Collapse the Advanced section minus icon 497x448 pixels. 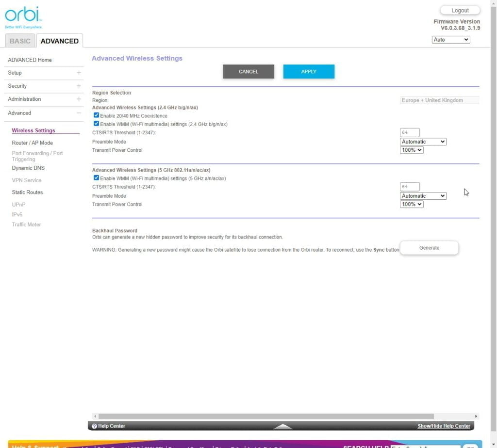[79, 113]
